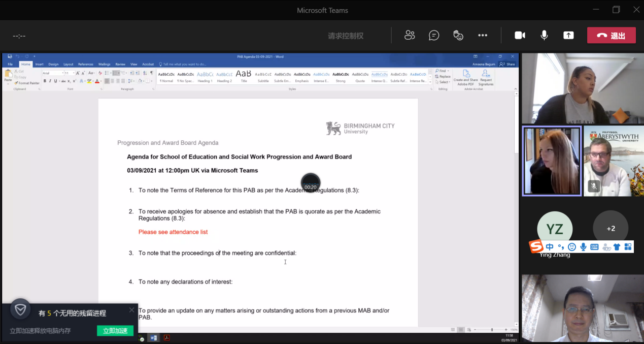Switch to the Mailings ribbon tab
The height and width of the screenshot is (344, 644).
[104, 65]
